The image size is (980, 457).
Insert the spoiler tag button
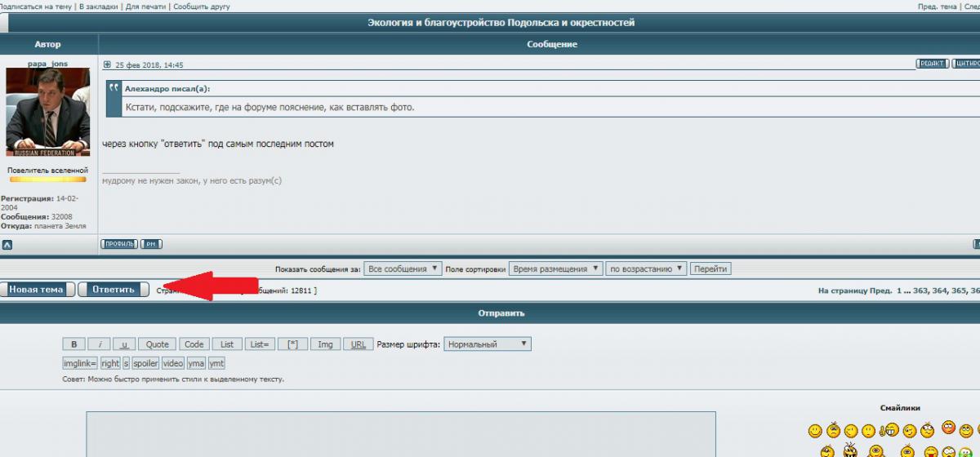click(x=145, y=363)
